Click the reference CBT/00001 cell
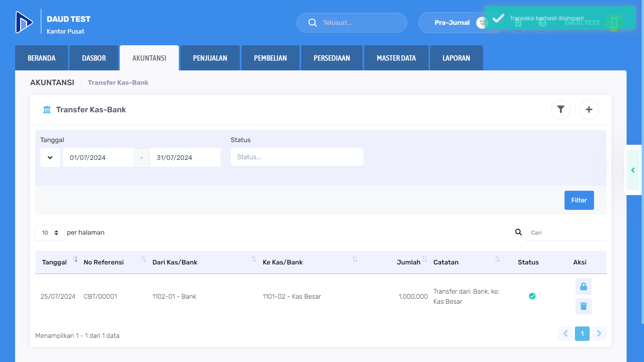 (100, 296)
